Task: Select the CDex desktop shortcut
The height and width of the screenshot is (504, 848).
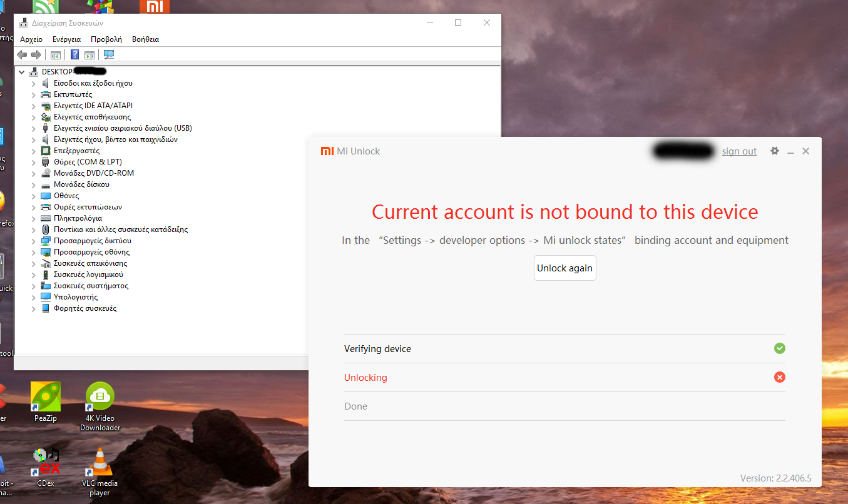Action: [46, 466]
